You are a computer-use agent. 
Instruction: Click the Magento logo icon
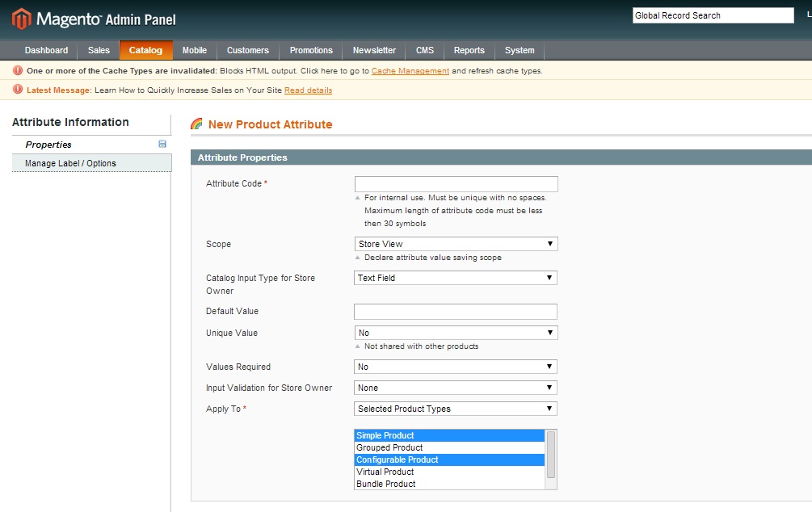[x=21, y=19]
